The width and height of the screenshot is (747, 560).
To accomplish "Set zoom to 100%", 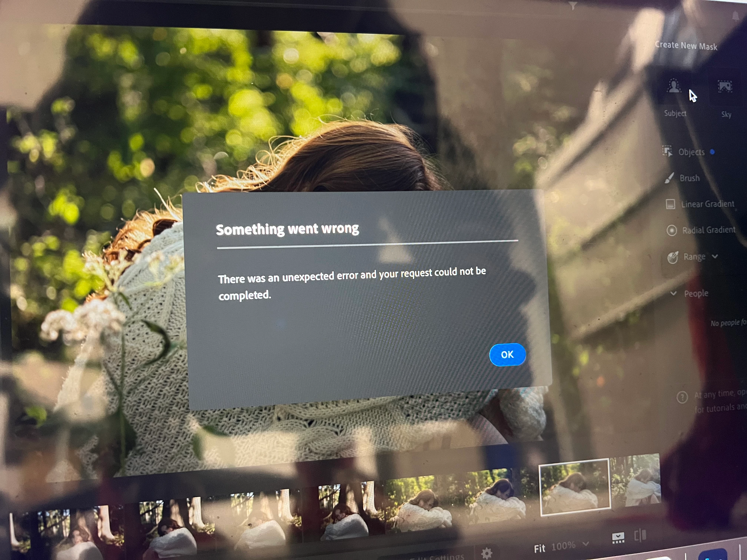I will (x=563, y=546).
